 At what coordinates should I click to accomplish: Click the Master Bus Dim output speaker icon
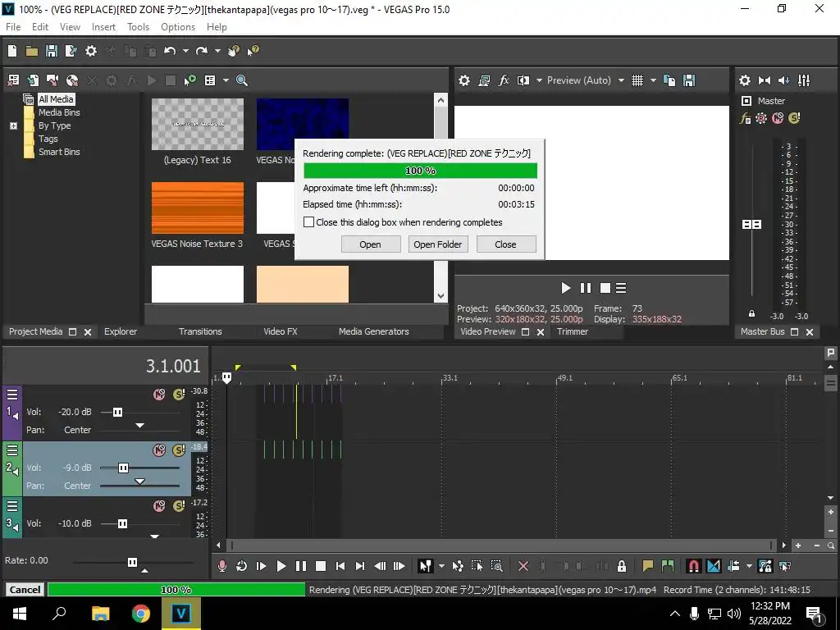coord(783,80)
